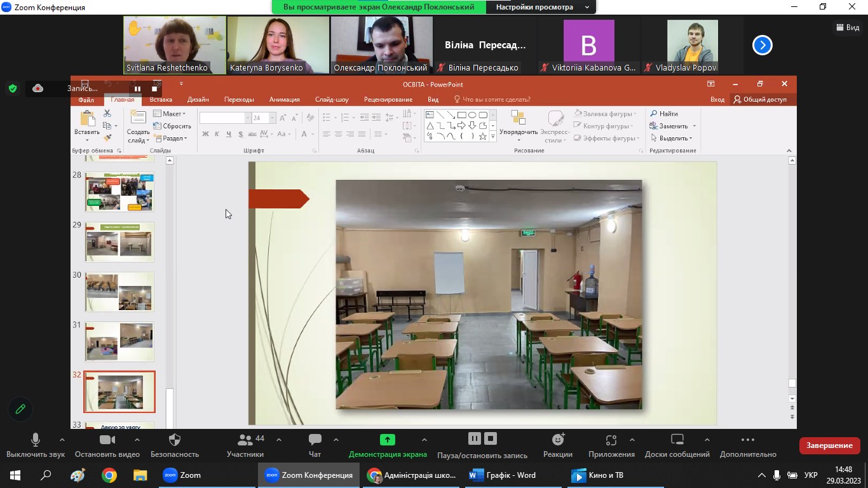Expand the audio options arrow beside the microphone
Viewport: 868px width, 488px height.
(x=62, y=440)
